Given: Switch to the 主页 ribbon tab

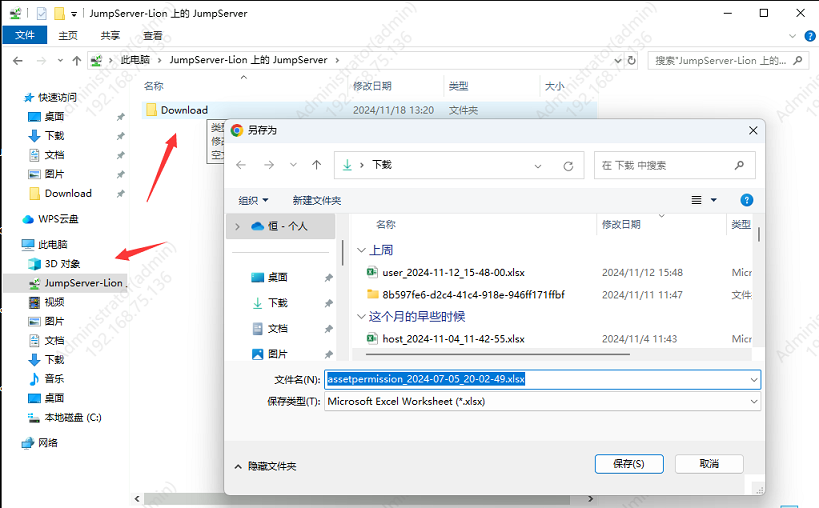Looking at the screenshot, I should [68, 36].
